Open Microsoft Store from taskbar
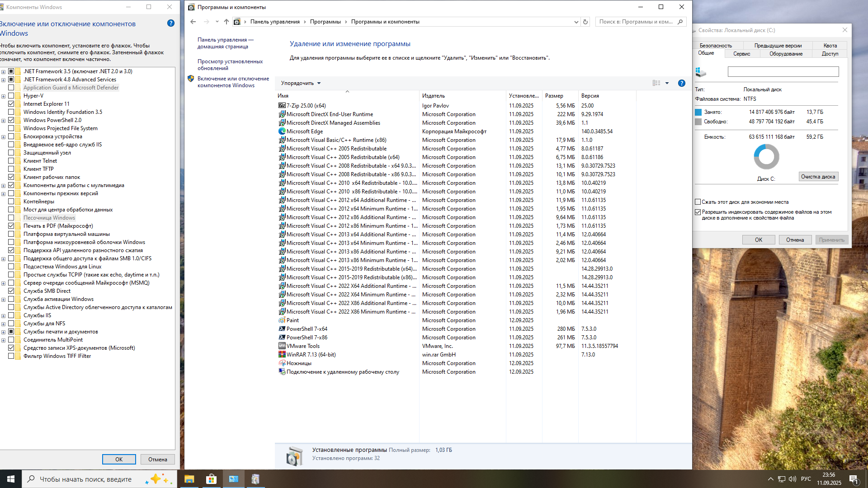868x488 pixels. [x=211, y=479]
